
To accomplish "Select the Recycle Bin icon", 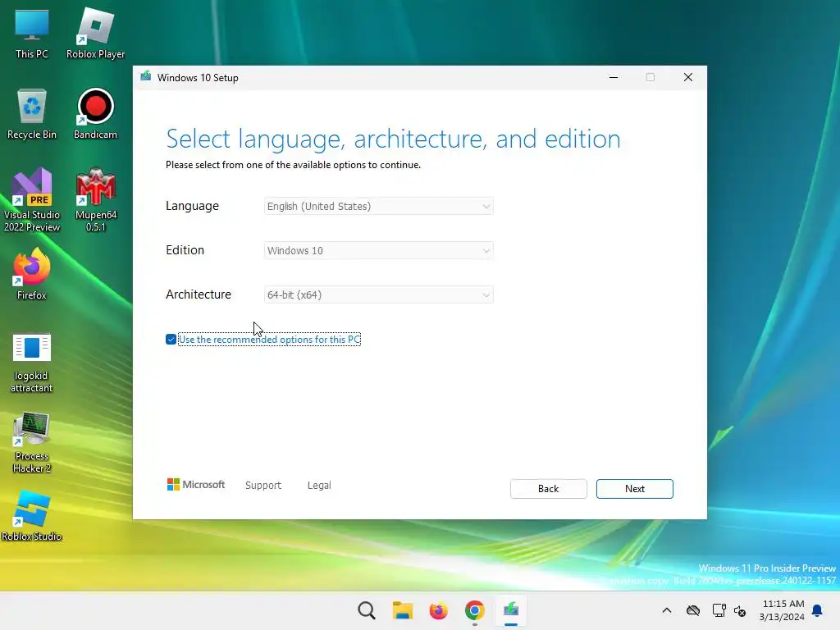I will coord(32,115).
